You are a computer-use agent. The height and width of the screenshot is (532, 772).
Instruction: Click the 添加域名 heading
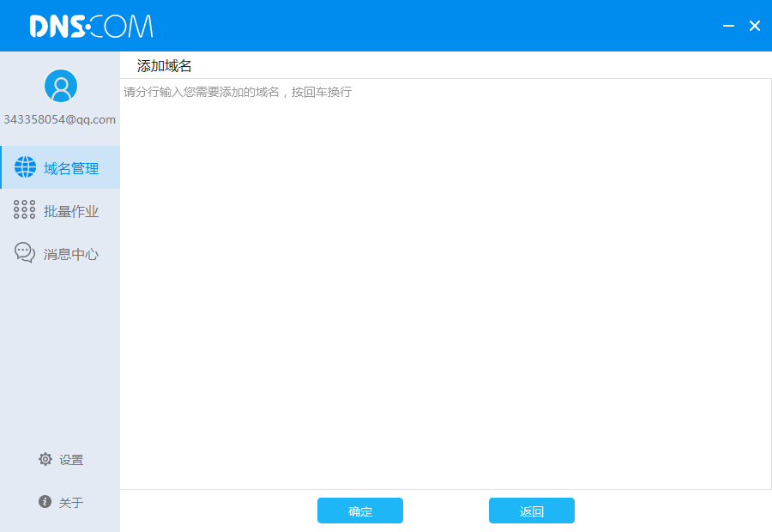pos(164,65)
